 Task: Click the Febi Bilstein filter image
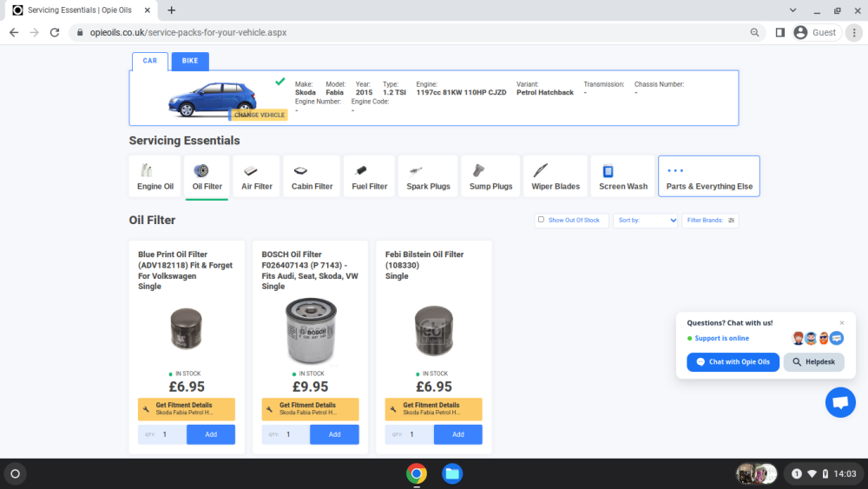tap(434, 331)
